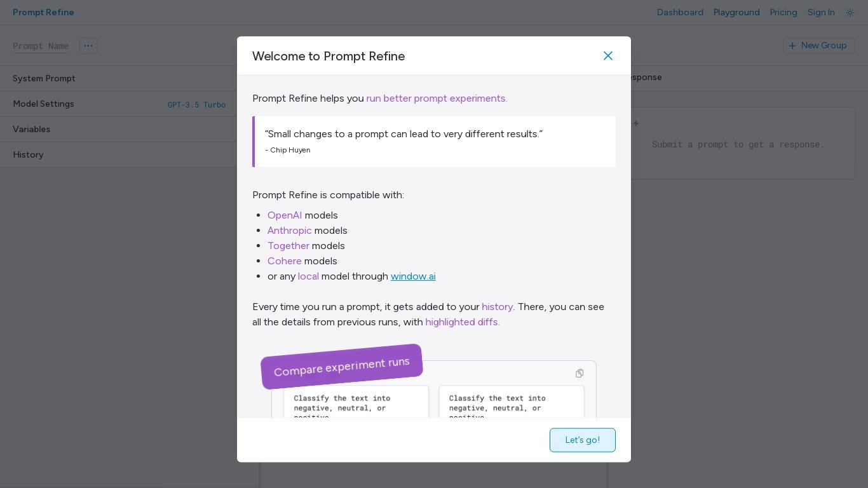Click the Compare experiment runs banner
Screen dimensions: 868x488
(342, 367)
